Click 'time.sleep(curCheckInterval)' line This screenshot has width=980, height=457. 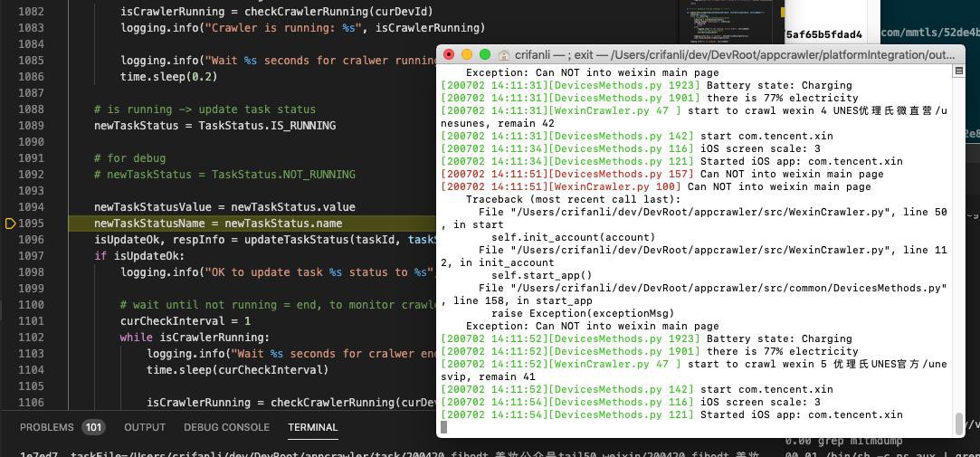[237, 369]
